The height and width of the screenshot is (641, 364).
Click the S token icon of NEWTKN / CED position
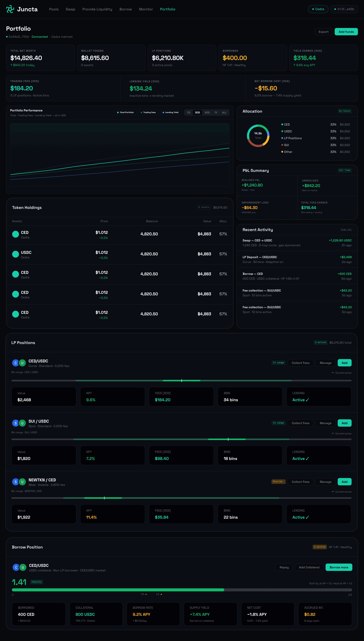[16, 482]
